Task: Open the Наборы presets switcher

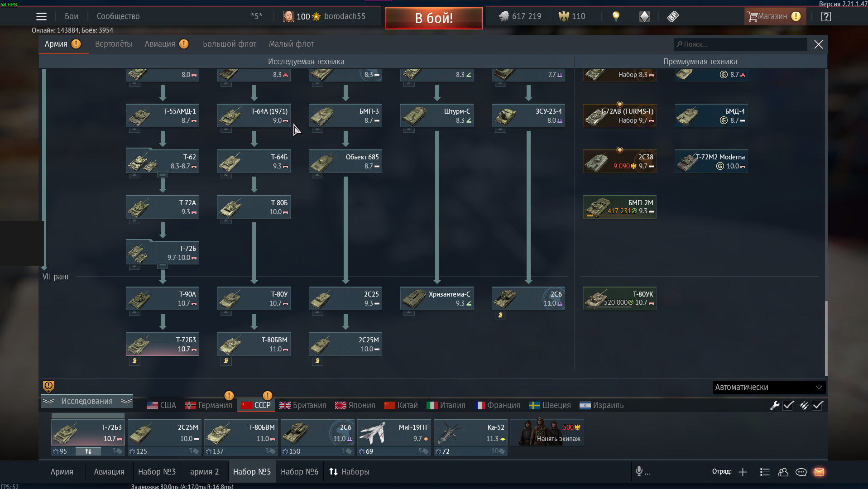Action: pos(349,472)
